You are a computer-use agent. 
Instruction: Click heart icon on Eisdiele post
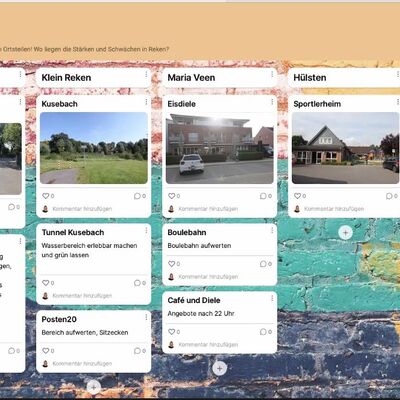(171, 196)
